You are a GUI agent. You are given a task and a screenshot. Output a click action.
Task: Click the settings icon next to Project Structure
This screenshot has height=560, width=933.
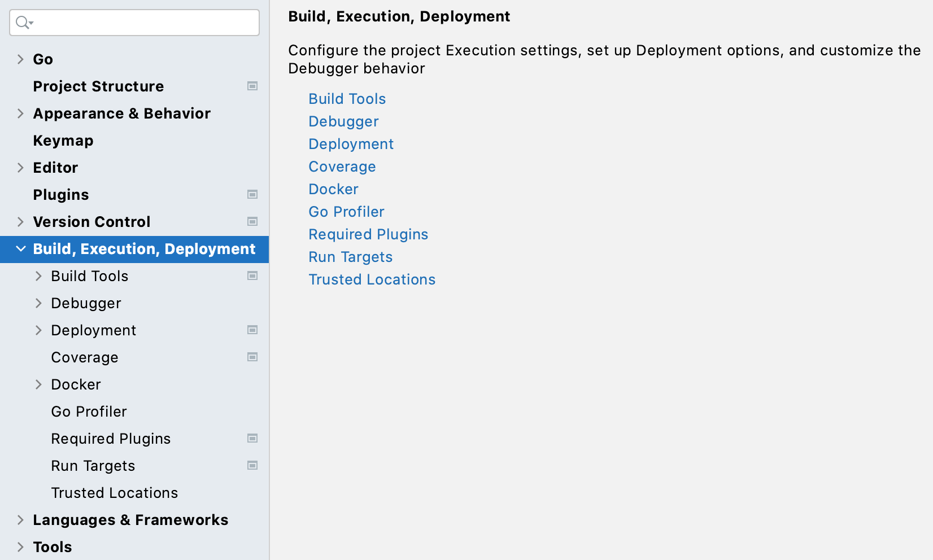[x=252, y=86]
